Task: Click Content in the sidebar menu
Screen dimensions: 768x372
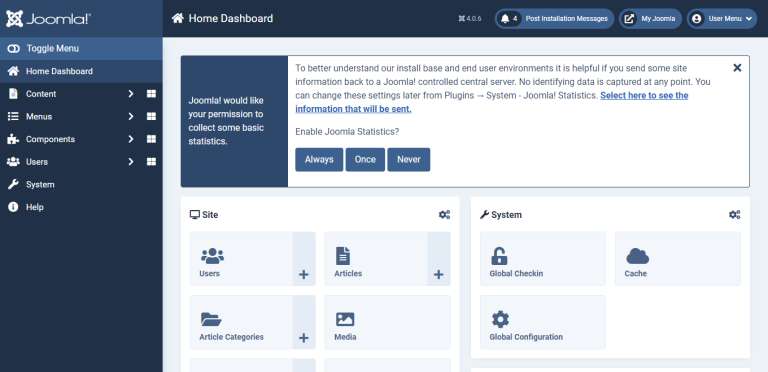Action: click(x=41, y=93)
